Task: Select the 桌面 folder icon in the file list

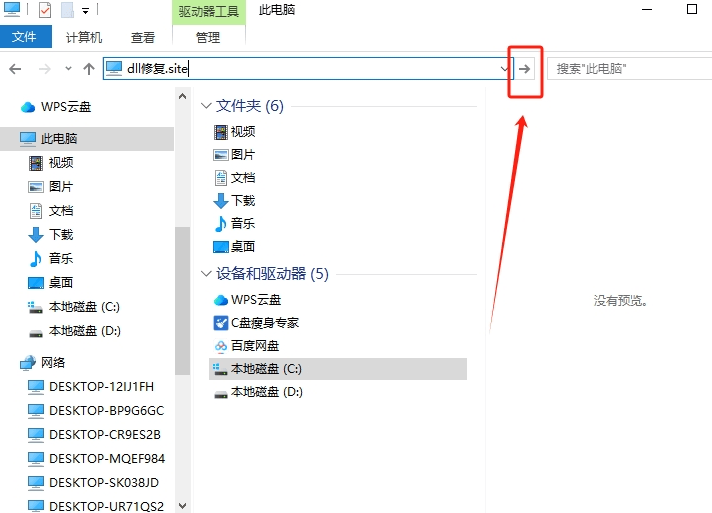Action: [x=221, y=247]
